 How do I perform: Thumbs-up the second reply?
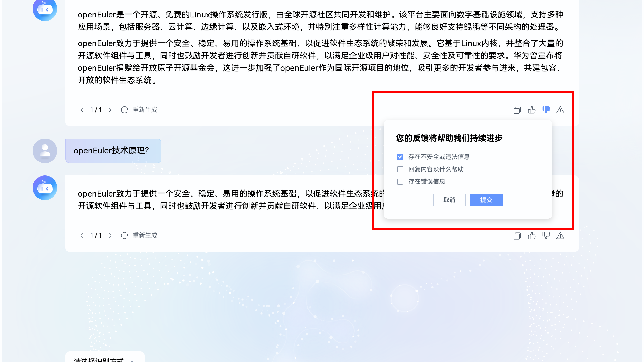[x=532, y=236]
